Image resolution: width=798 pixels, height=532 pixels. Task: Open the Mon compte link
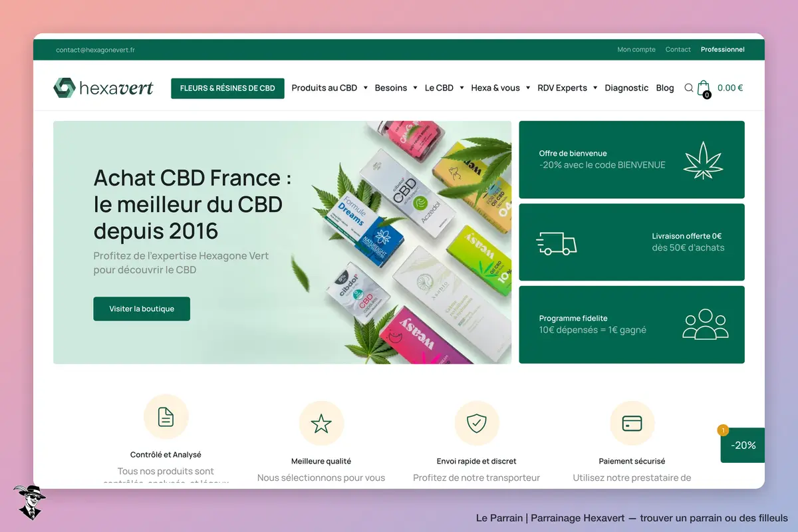[636, 49]
